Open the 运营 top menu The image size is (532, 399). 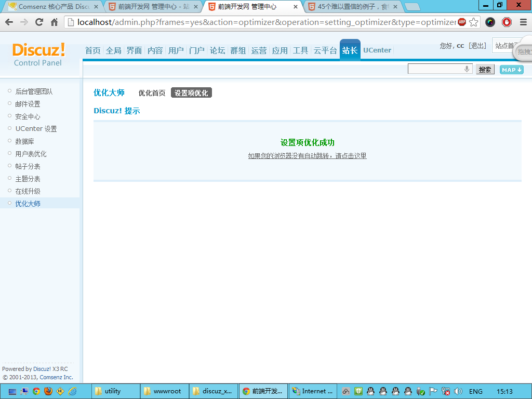pyautogui.click(x=259, y=50)
